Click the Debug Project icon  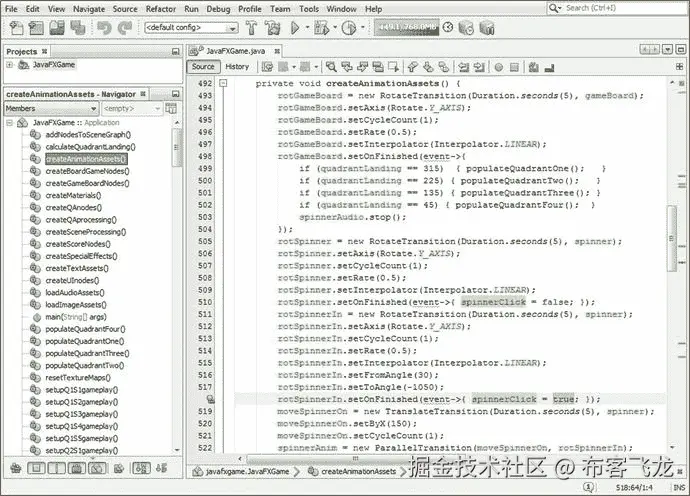(x=321, y=28)
